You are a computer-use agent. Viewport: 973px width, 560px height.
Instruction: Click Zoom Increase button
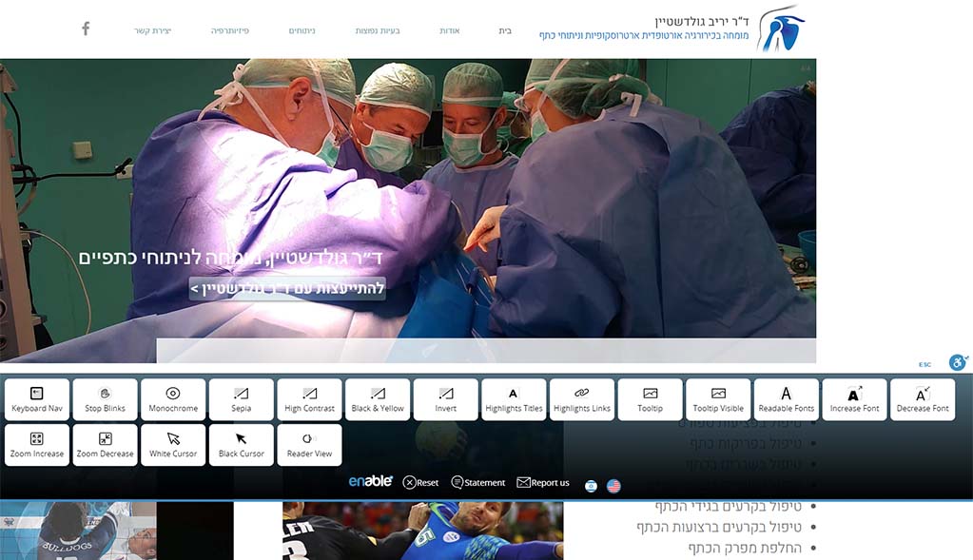point(37,445)
